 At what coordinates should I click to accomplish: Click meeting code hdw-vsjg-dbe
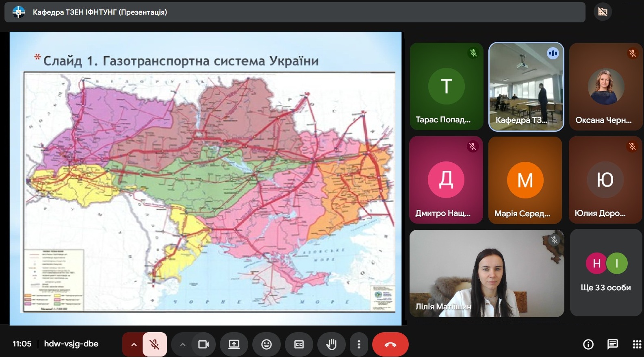tap(71, 344)
